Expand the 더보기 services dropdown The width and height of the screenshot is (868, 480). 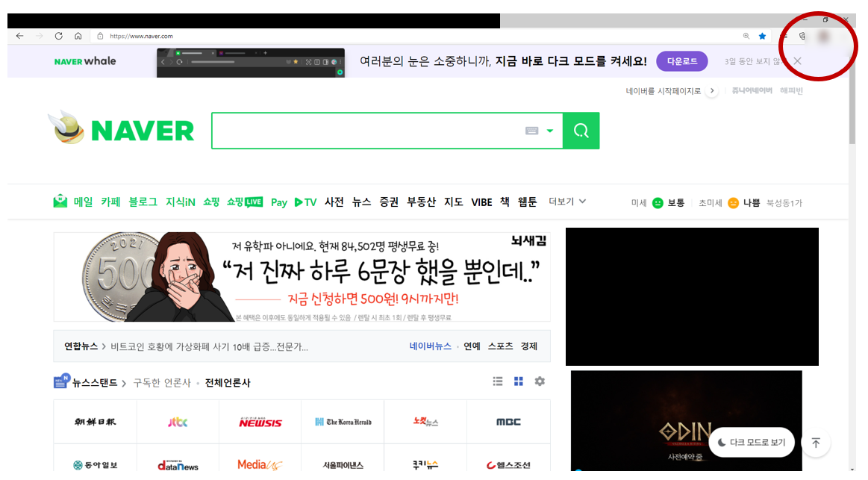click(567, 202)
